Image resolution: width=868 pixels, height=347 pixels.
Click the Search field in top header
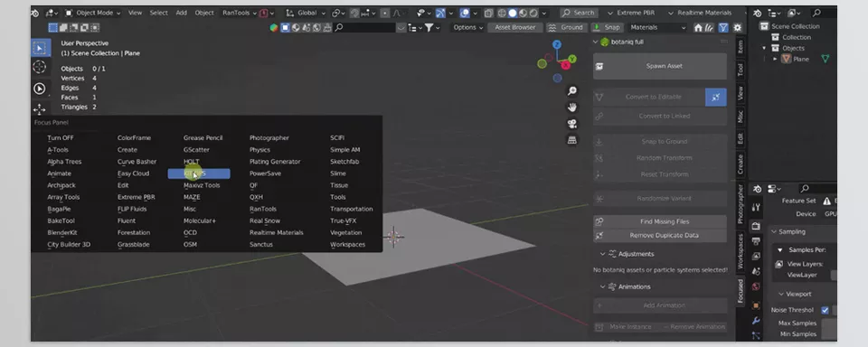[x=579, y=13]
